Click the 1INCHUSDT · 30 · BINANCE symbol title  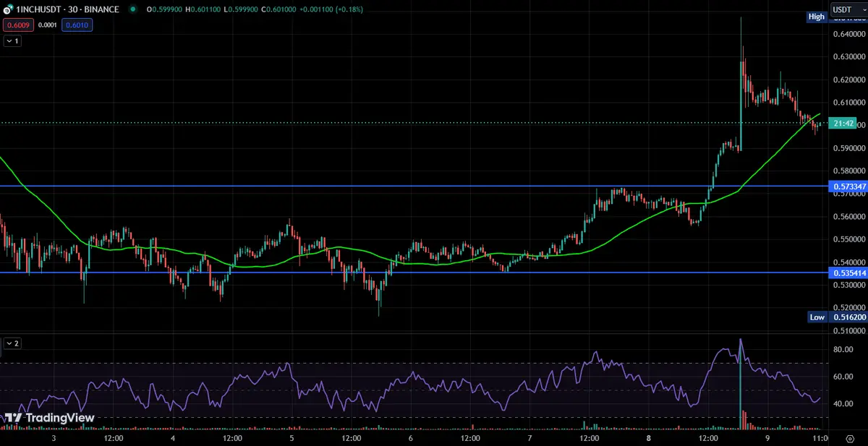[x=67, y=10]
